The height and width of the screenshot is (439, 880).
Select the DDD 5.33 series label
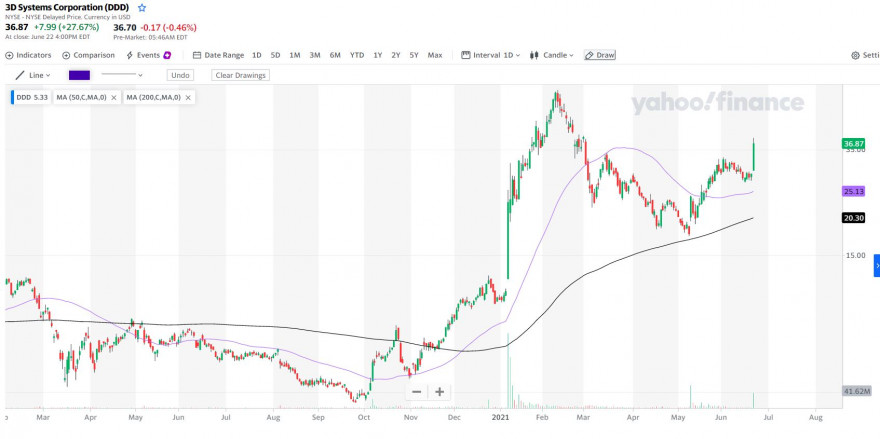click(31, 97)
